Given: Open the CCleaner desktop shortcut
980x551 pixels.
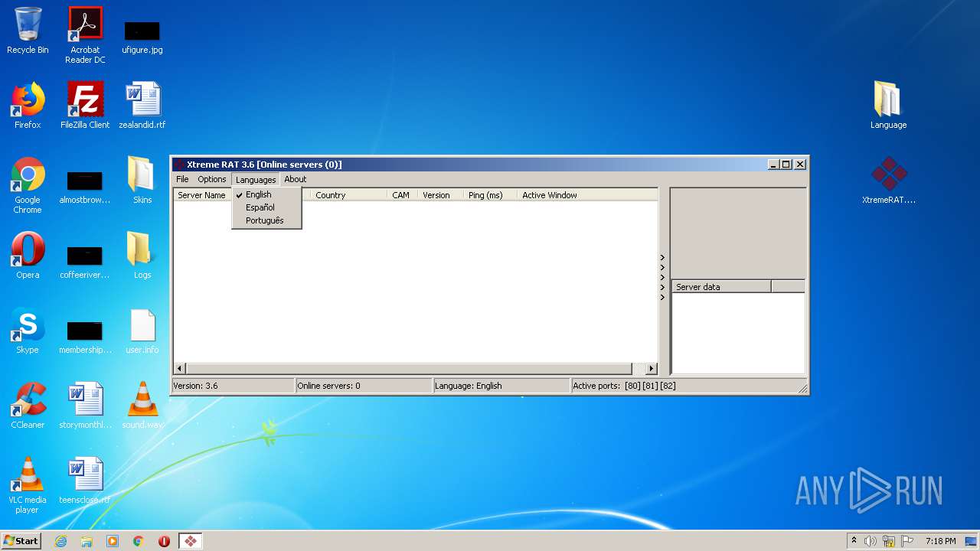Looking at the screenshot, I should pos(28,406).
